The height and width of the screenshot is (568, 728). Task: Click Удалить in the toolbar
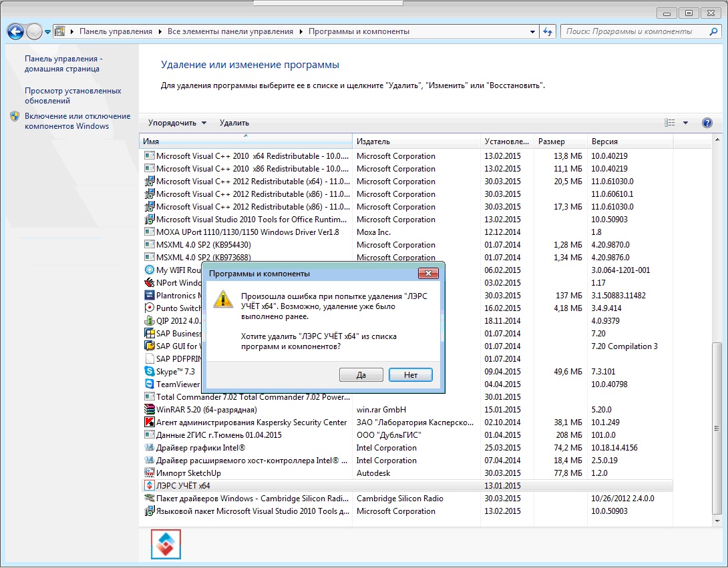coord(234,123)
